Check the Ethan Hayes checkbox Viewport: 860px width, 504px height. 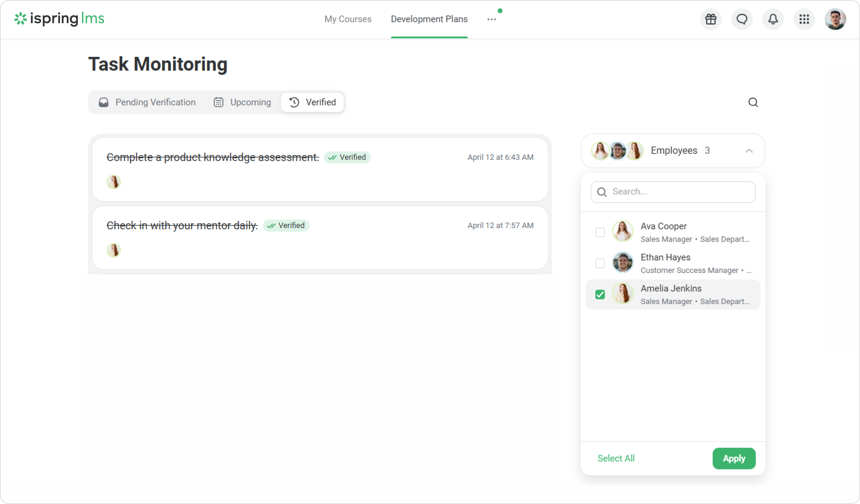click(599, 263)
